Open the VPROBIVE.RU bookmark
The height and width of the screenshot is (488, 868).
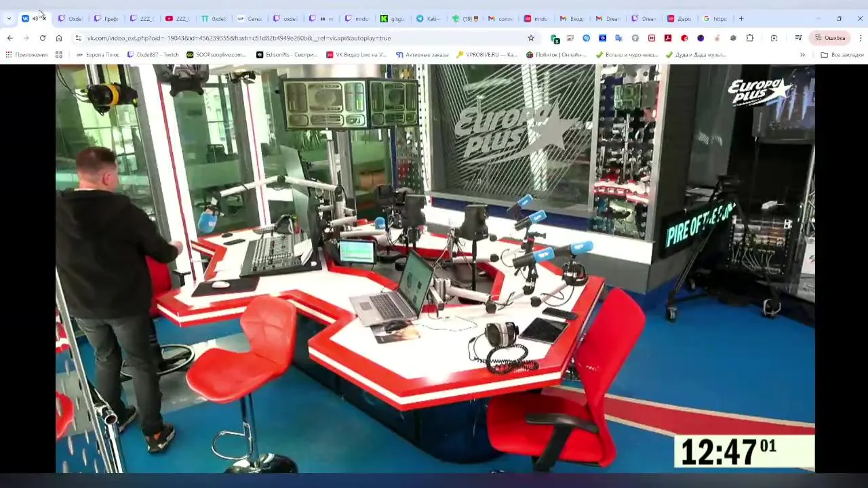coord(487,55)
